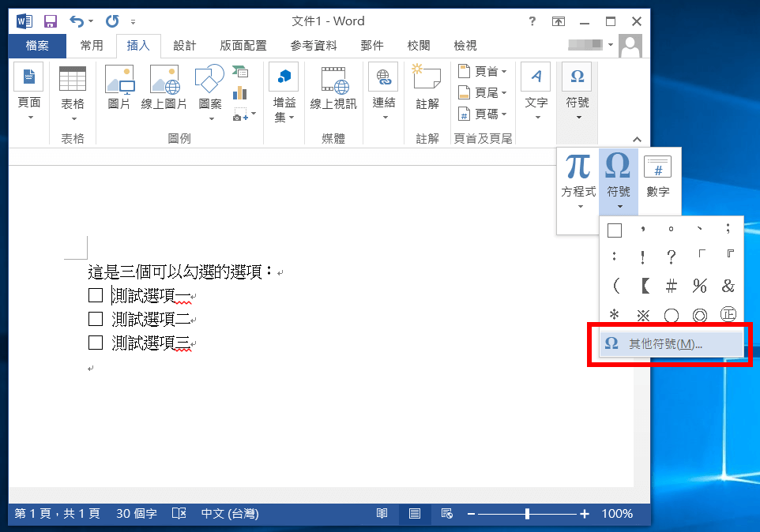Adjust the zoom slider in the status bar

click(x=526, y=513)
